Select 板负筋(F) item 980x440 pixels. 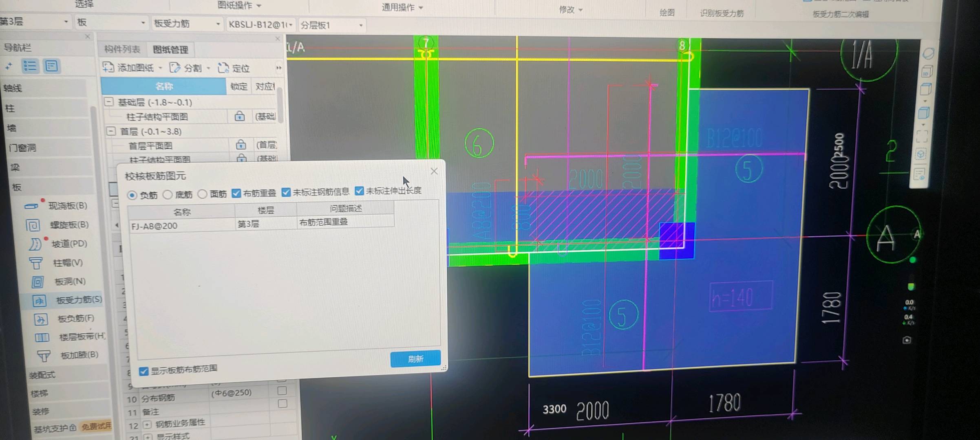coord(64,319)
